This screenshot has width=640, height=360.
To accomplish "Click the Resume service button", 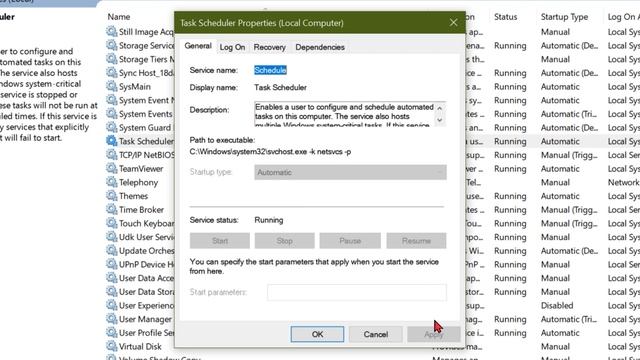I will 416,241.
